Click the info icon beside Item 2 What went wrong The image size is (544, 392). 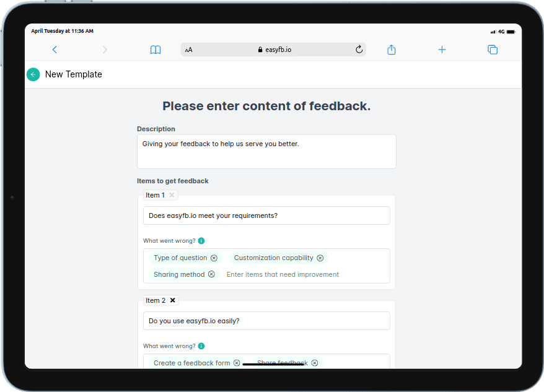point(201,346)
